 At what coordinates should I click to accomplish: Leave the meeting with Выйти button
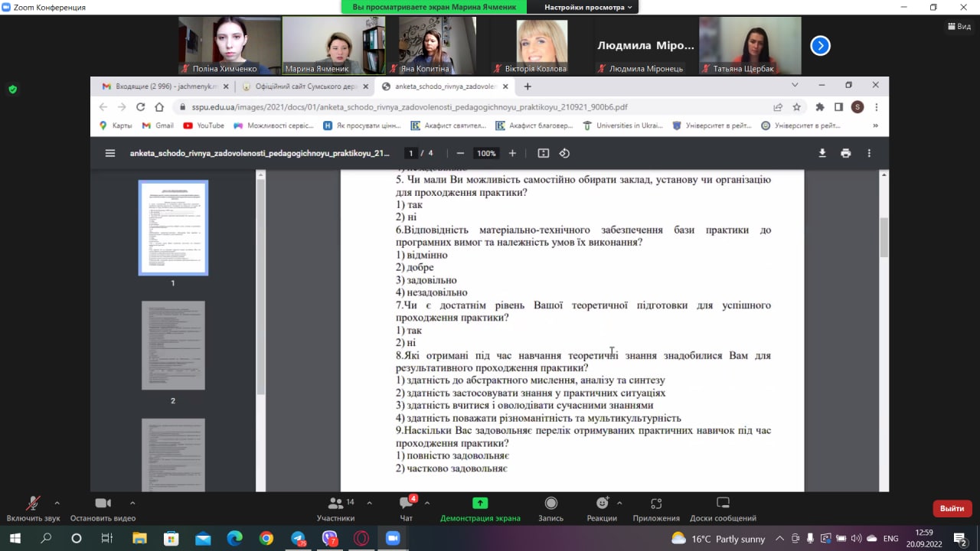coord(952,508)
